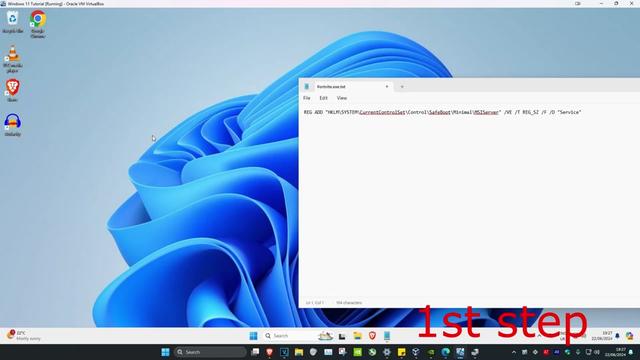Screen dimensions: 640x360
Task: Select the open Notepad document tab
Action: click(x=347, y=87)
